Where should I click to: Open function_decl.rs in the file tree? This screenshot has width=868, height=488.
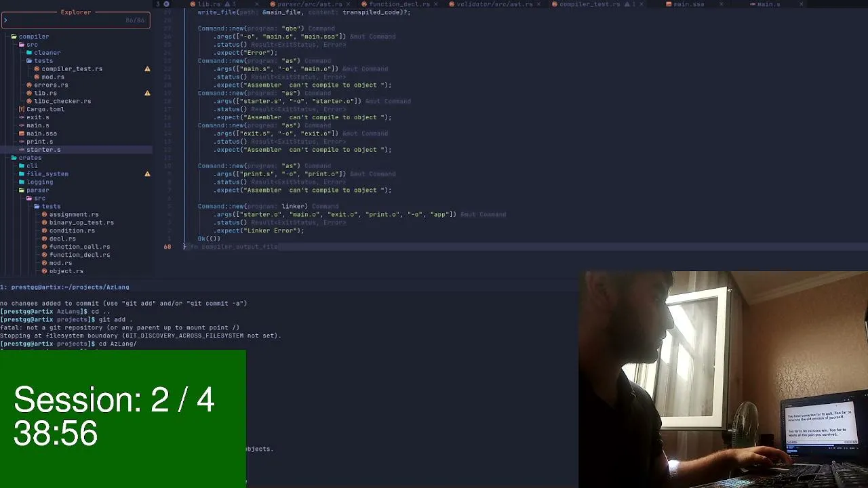79,256
